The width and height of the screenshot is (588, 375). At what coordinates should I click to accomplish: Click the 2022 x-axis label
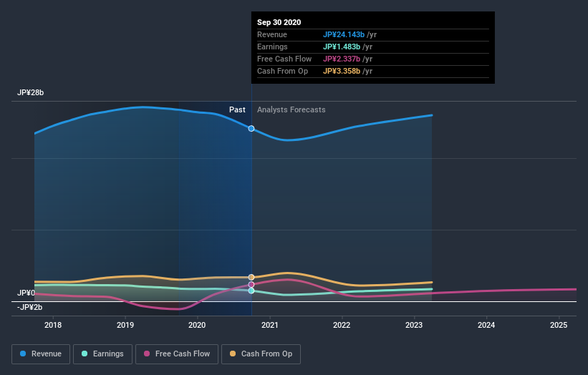[x=342, y=325]
